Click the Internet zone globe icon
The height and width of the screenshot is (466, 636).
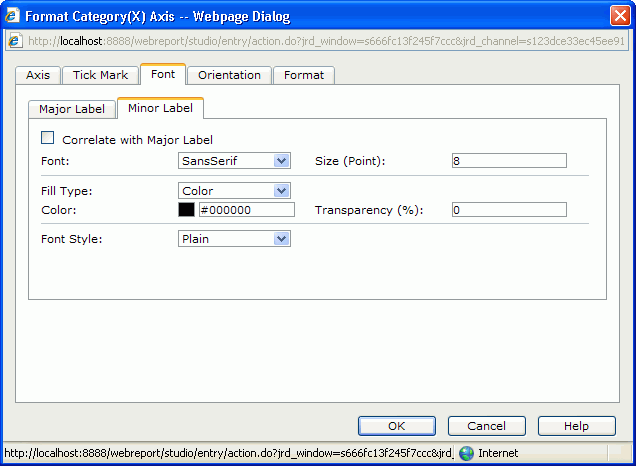click(x=466, y=453)
